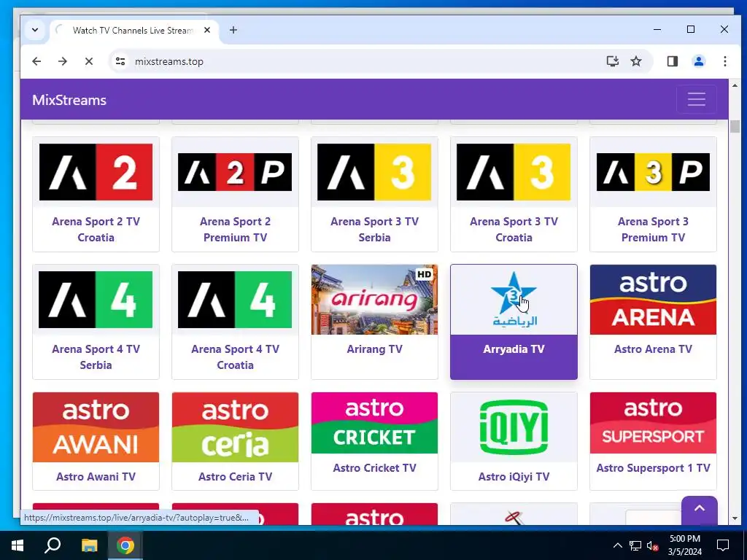Viewport: 747px width, 560px height.
Task: Open the Arena Sport 2 Premium TV link
Action: coord(235,230)
